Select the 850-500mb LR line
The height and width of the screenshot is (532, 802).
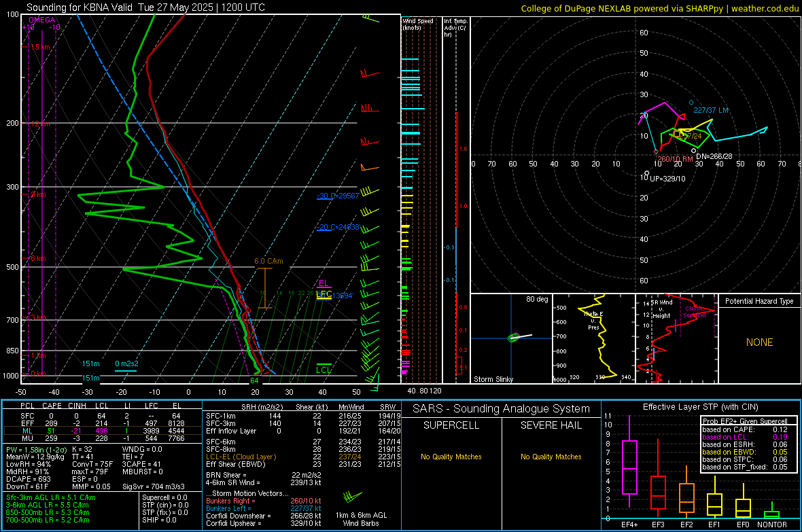click(48, 512)
